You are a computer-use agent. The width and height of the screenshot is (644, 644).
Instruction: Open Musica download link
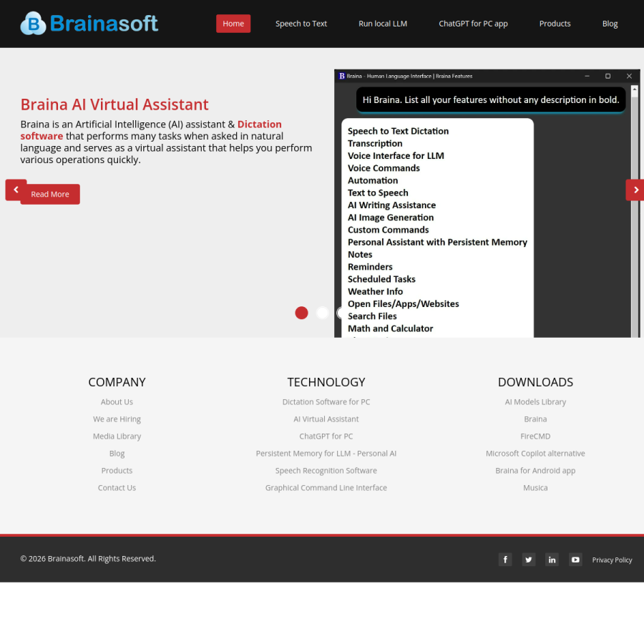535,487
